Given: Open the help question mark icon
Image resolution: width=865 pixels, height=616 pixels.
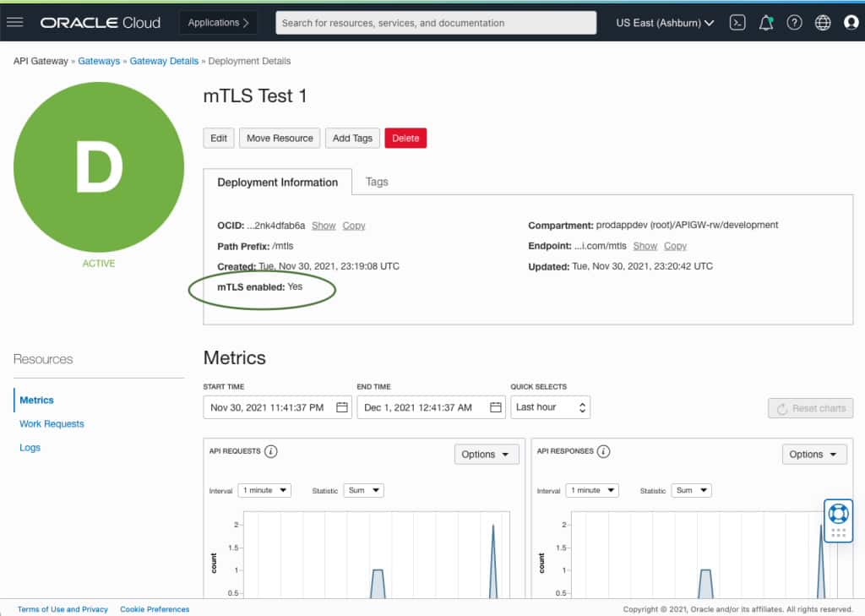Looking at the screenshot, I should point(794,23).
